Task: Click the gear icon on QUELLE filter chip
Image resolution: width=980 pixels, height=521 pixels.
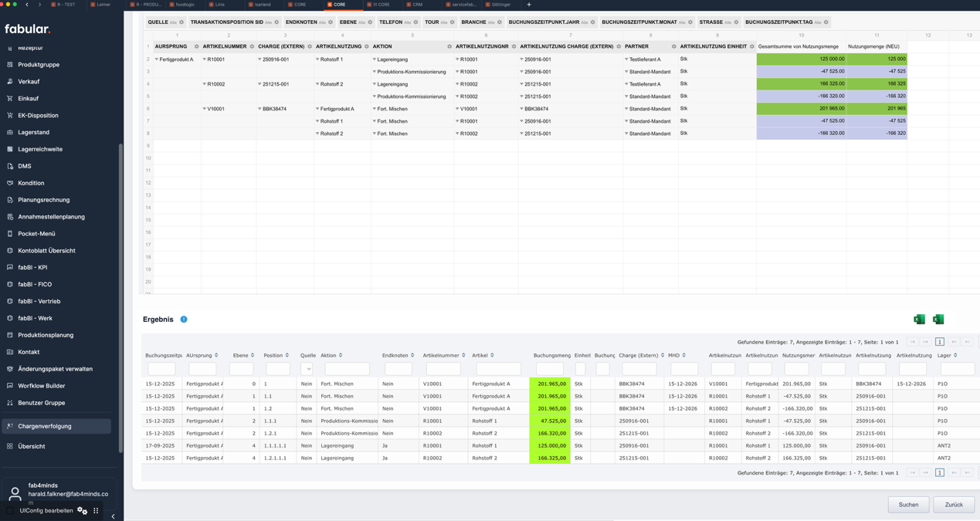Action: pyautogui.click(x=181, y=22)
